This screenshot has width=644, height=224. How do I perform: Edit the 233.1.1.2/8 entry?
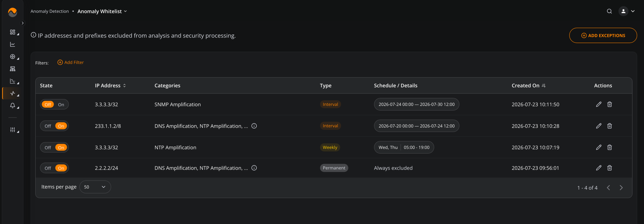click(599, 126)
